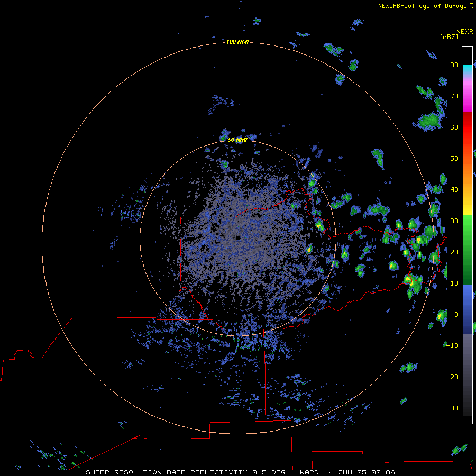Click the red segment of color scale

[x=467, y=125]
